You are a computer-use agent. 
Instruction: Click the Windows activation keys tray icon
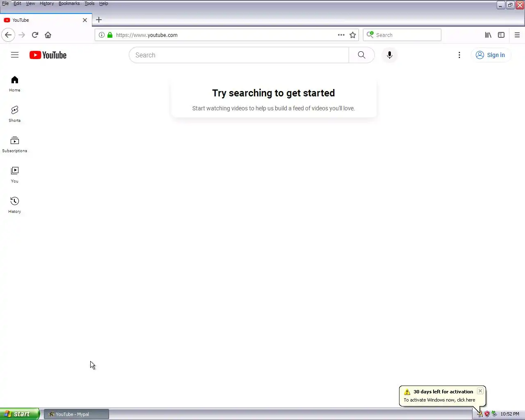pyautogui.click(x=479, y=414)
